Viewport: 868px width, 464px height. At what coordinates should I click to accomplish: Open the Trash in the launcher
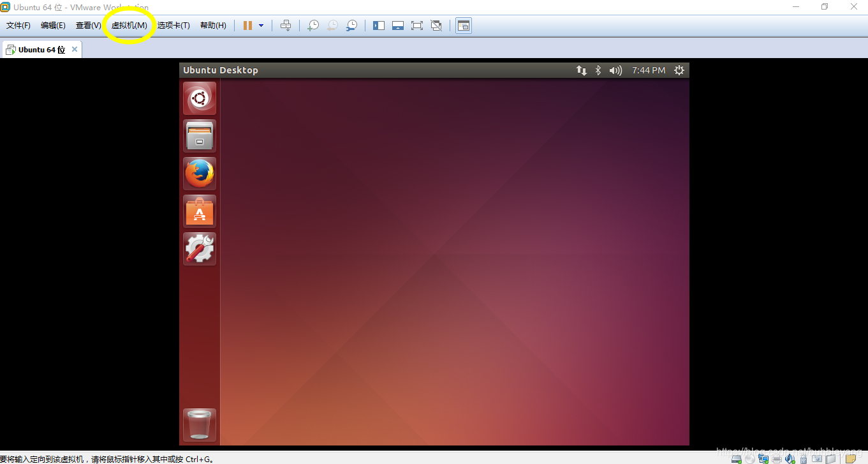(x=200, y=425)
